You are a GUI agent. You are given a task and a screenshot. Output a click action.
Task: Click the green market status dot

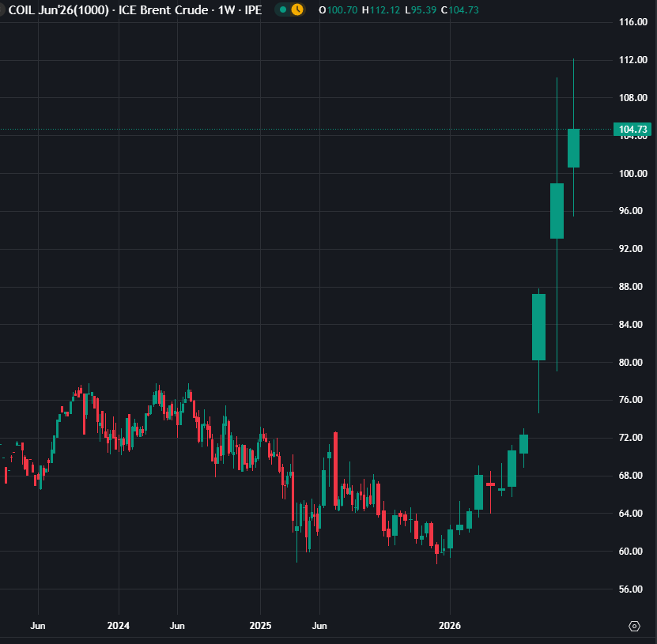click(x=283, y=9)
